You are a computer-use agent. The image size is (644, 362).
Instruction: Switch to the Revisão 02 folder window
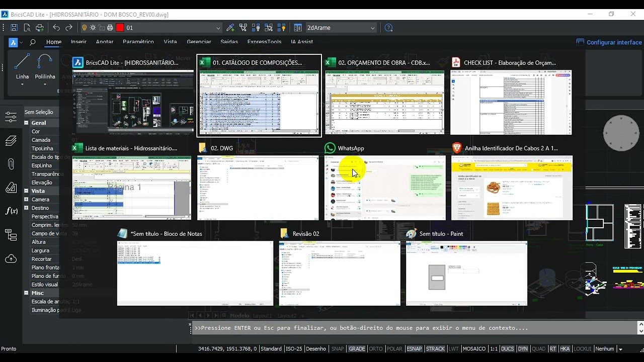pos(340,266)
